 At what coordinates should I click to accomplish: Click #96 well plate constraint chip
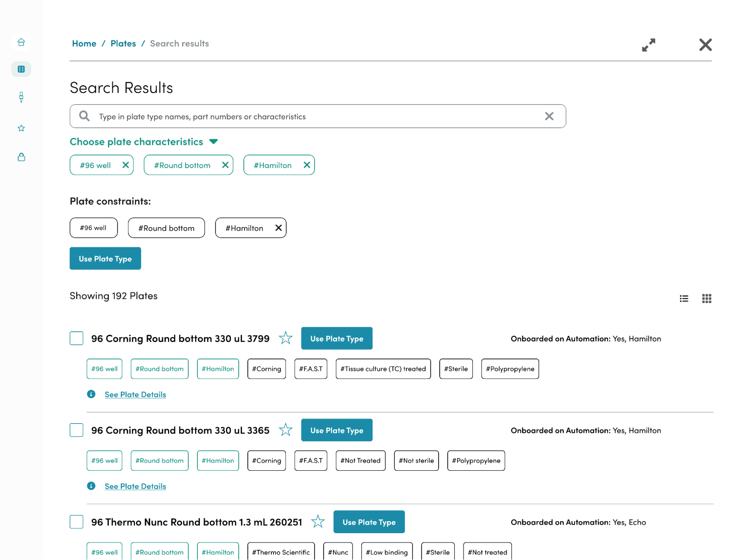click(94, 228)
